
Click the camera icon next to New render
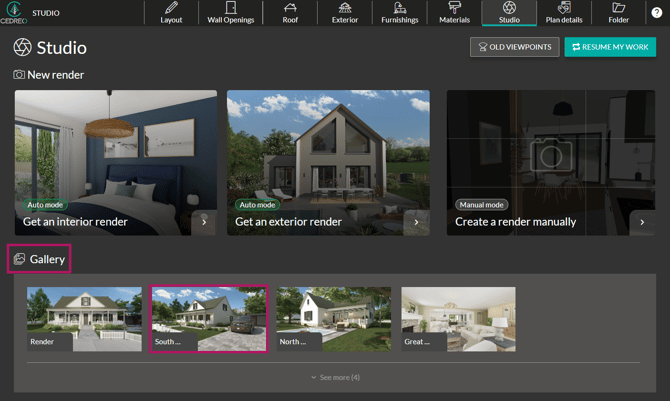point(19,75)
